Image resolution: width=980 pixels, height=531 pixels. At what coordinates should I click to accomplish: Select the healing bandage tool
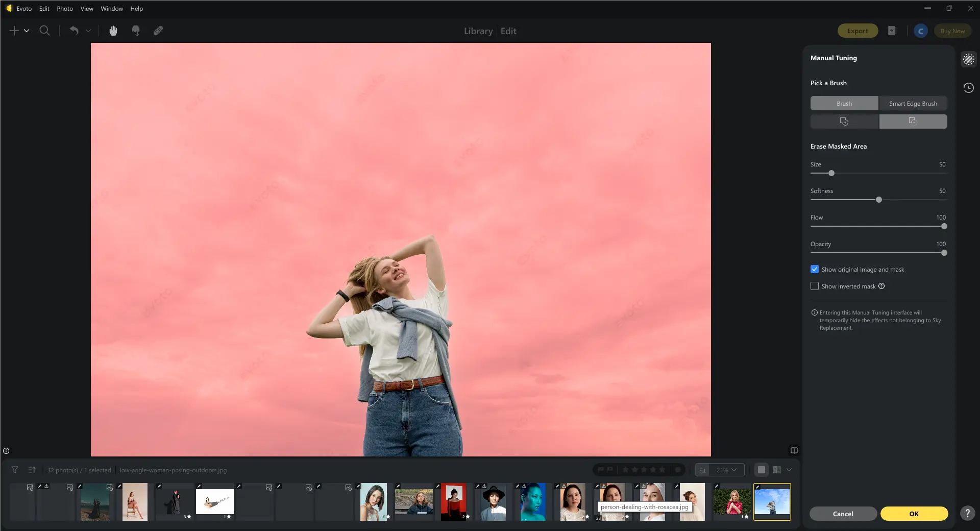pos(158,31)
